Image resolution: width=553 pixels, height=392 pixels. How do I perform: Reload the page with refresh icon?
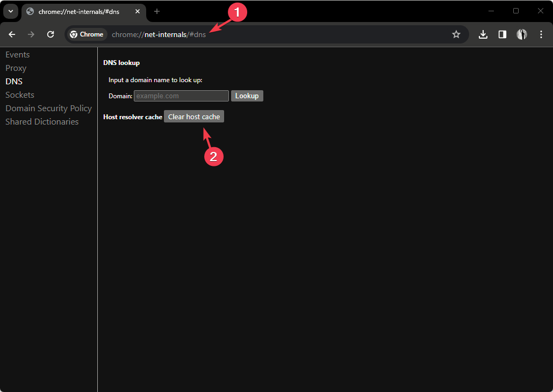[x=51, y=34]
